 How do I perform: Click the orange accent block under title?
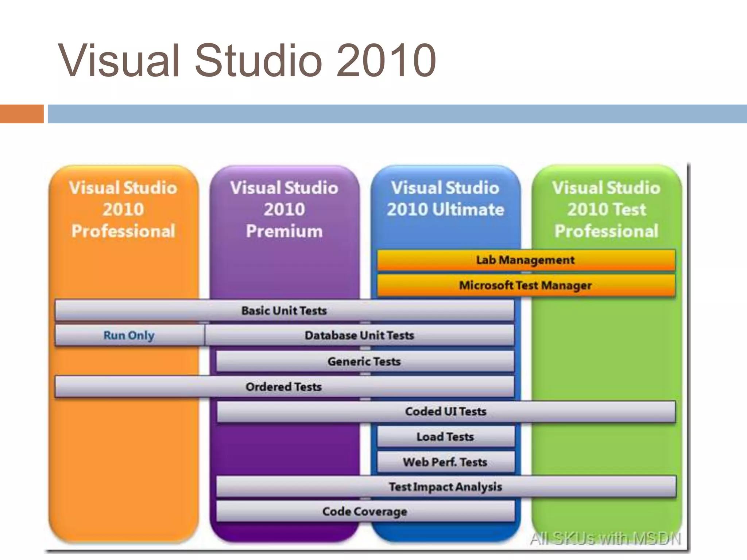click(22, 114)
